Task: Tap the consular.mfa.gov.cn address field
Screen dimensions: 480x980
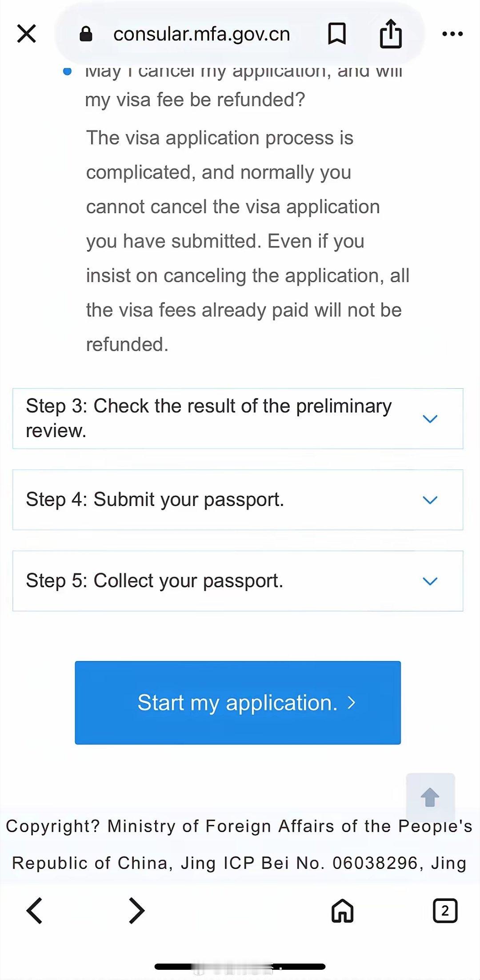Action: pos(201,34)
